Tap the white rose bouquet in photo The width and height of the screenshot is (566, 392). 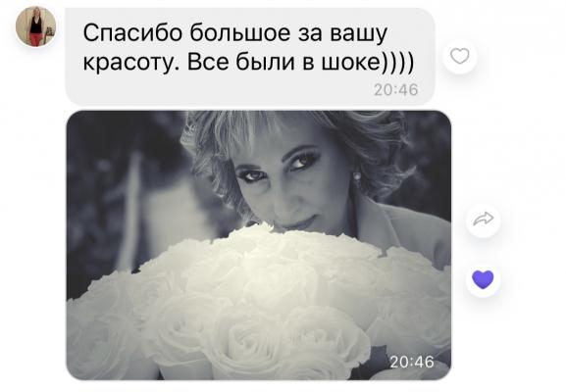tap(259, 307)
